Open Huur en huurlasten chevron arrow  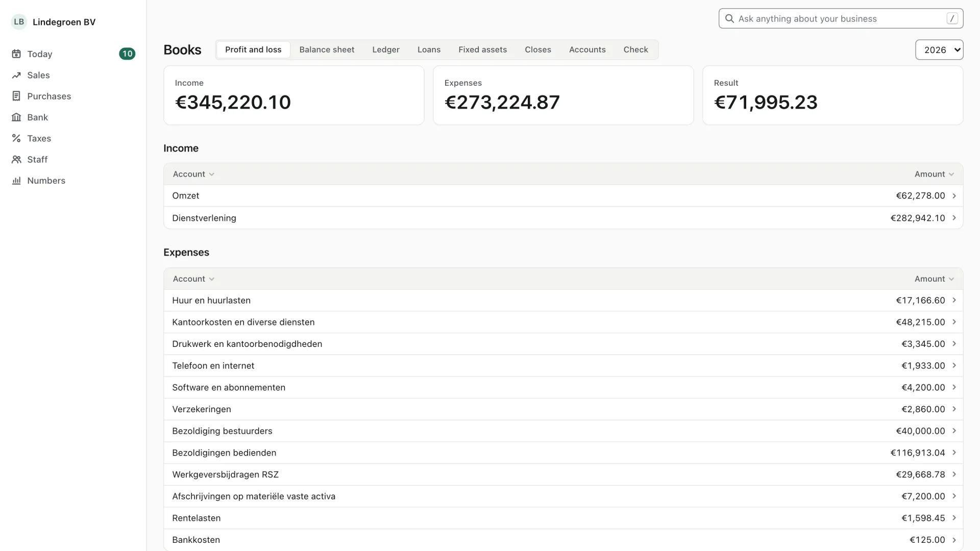954,300
